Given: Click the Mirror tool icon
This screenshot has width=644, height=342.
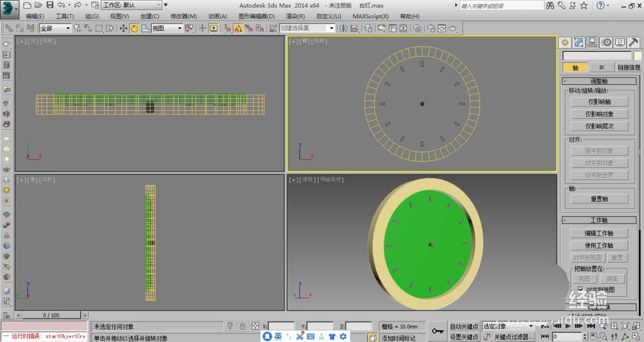Looking at the screenshot, I should coord(343,28).
